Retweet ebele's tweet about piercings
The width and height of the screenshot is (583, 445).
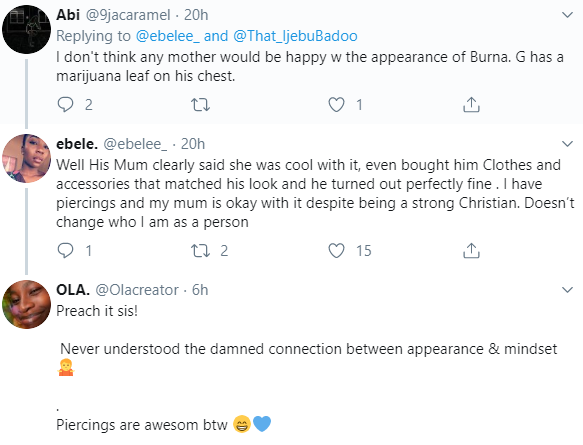click(200, 251)
